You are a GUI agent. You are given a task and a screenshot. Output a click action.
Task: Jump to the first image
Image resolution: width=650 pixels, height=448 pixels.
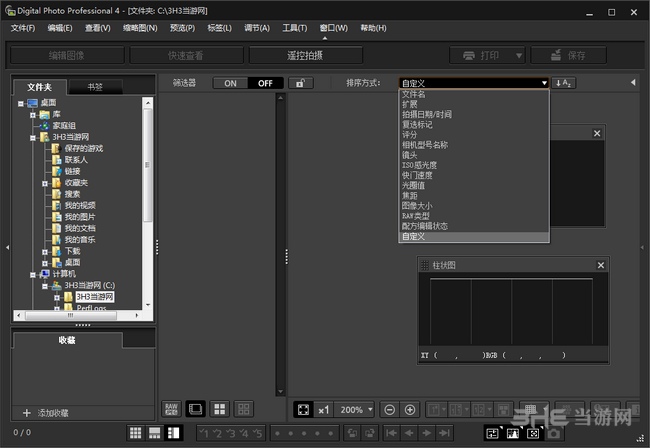pos(391,433)
